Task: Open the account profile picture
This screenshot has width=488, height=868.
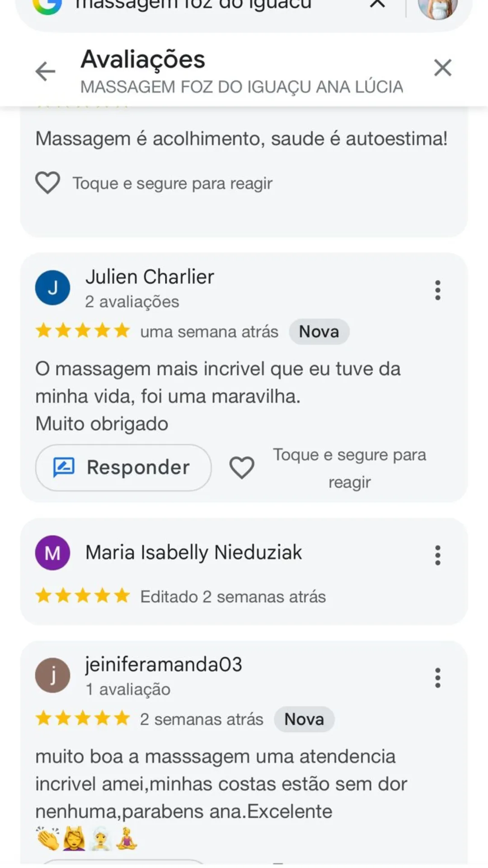Action: [437, 8]
